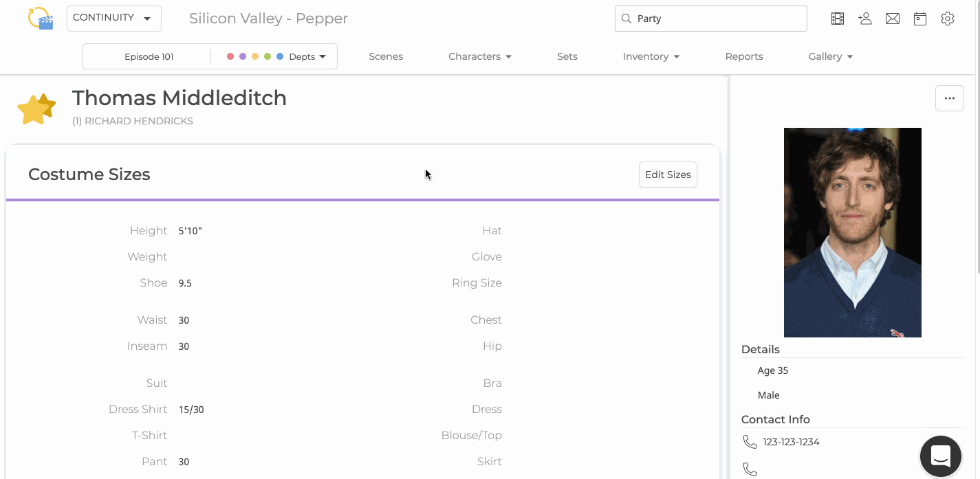Image resolution: width=980 pixels, height=479 pixels.
Task: Click the app logo icon
Action: (41, 19)
